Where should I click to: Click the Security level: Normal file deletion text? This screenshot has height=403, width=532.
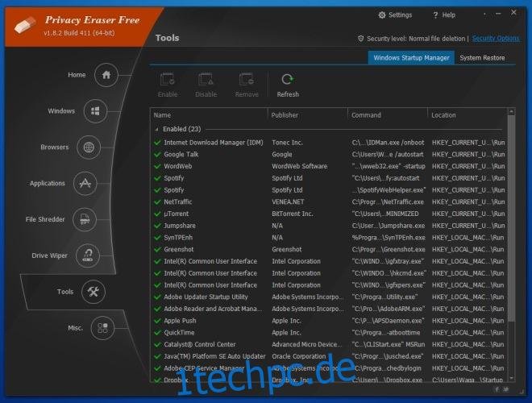(x=416, y=39)
